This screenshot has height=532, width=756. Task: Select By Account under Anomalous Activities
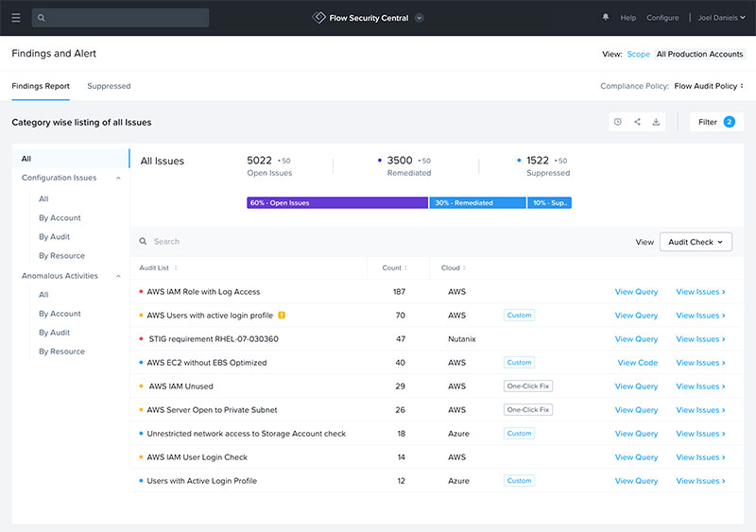[60, 314]
